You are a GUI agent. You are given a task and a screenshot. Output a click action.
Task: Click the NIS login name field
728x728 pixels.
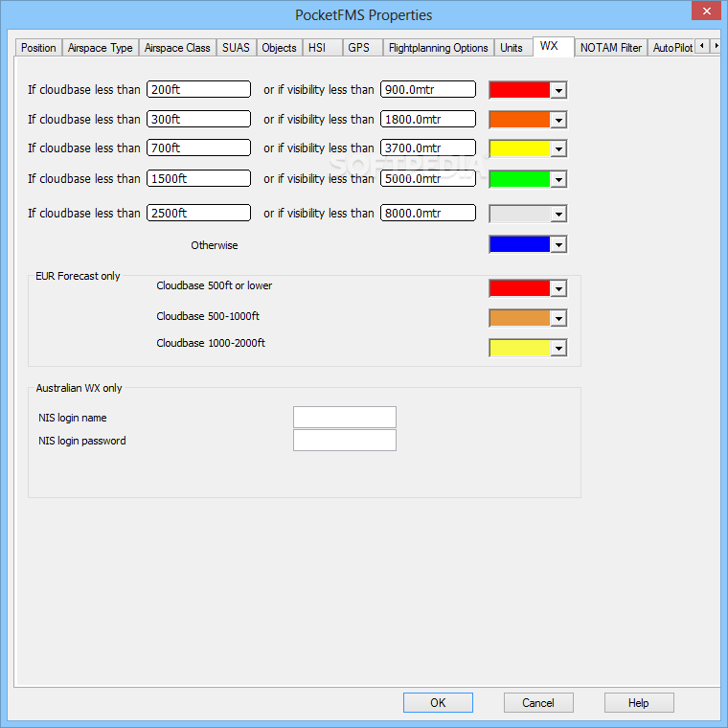[345, 417]
